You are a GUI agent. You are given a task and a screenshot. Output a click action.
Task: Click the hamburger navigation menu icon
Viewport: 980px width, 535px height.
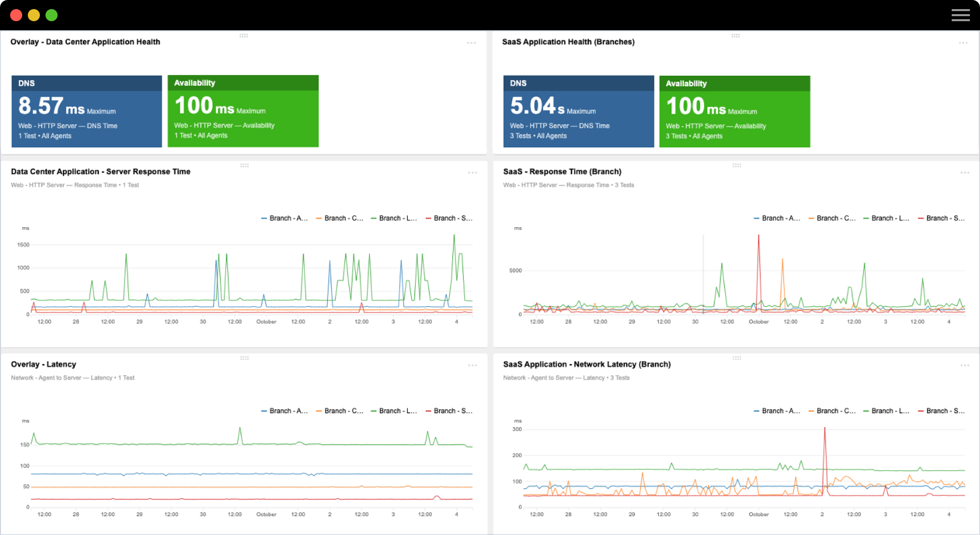pyautogui.click(x=960, y=15)
